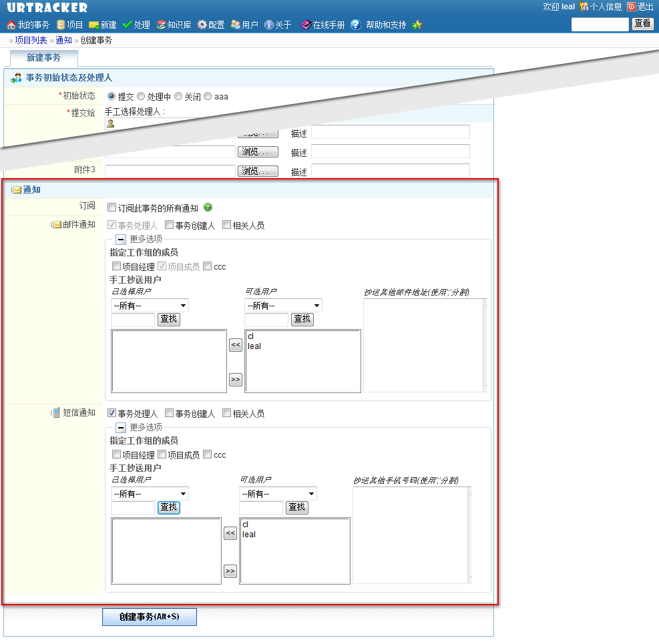Click the phone icon beside 短信通知

(x=55, y=413)
